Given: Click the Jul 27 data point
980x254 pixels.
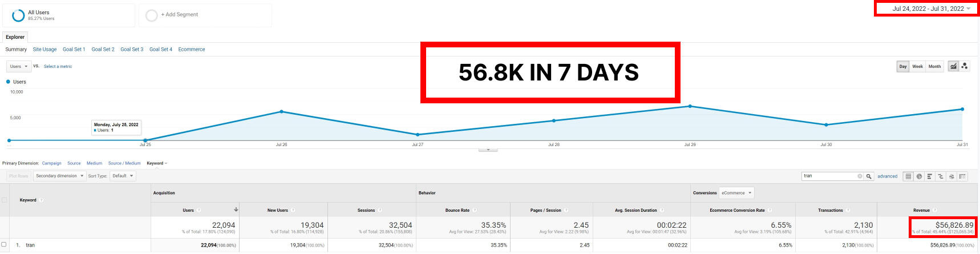Looking at the screenshot, I should [x=418, y=135].
